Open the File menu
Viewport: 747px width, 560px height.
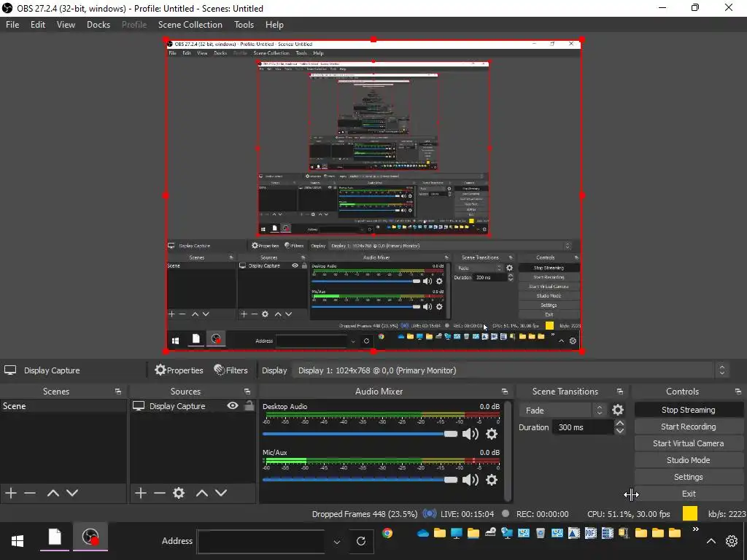12,25
